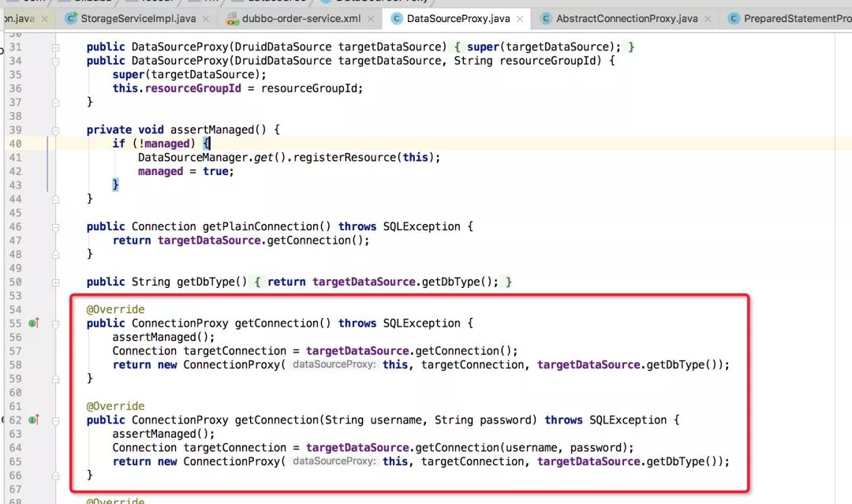Click the fold end marker on line 66
The height and width of the screenshot is (504, 852).
point(55,476)
